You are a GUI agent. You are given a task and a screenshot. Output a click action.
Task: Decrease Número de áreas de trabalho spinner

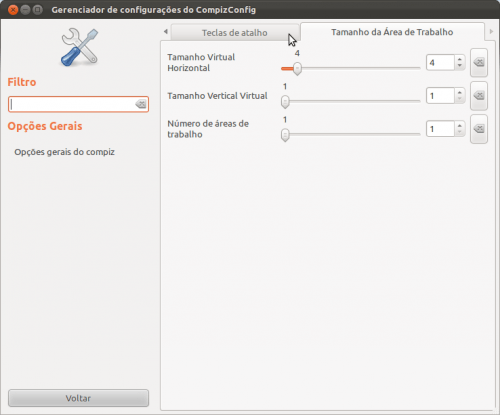(460, 132)
